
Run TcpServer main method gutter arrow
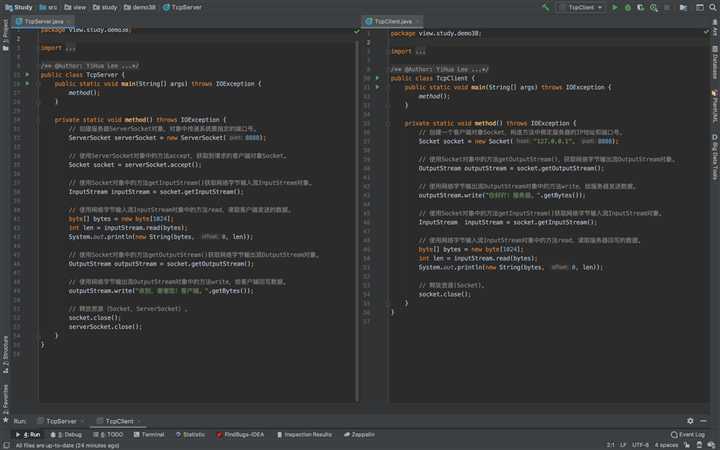pyautogui.click(x=28, y=84)
